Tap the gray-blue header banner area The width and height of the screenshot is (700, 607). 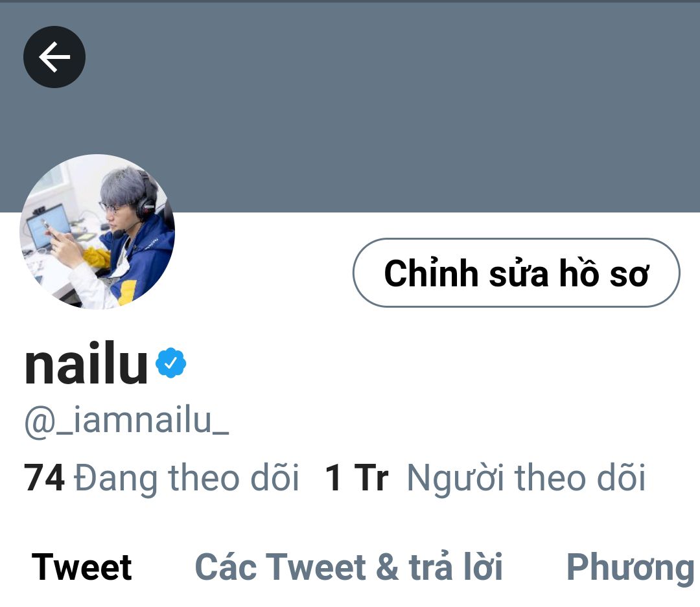point(393,107)
